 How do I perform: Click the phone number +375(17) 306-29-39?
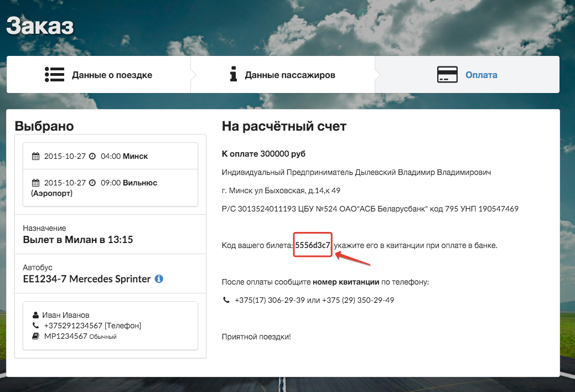(x=270, y=300)
